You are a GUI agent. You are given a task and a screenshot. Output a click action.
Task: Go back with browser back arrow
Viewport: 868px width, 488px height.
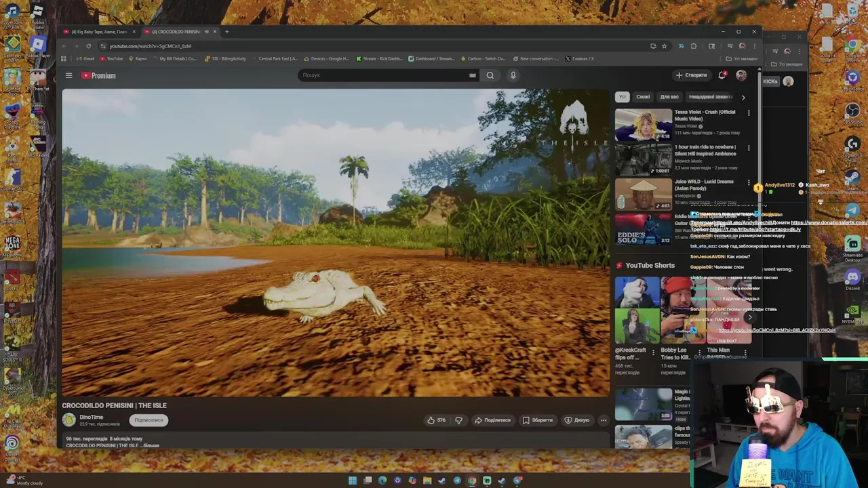64,46
